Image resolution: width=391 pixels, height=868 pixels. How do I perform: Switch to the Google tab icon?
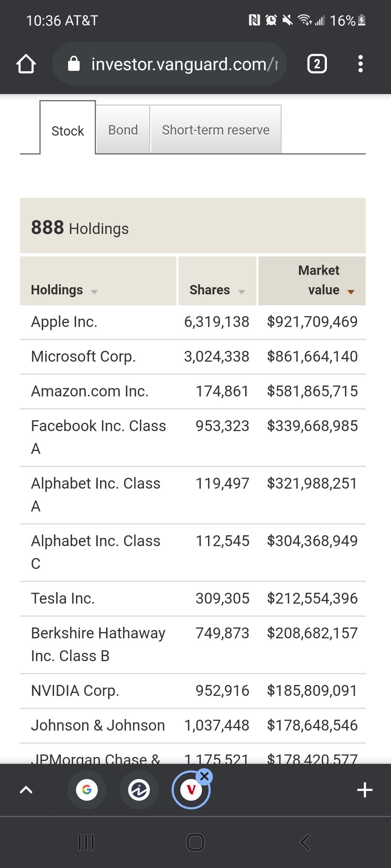[x=87, y=790]
